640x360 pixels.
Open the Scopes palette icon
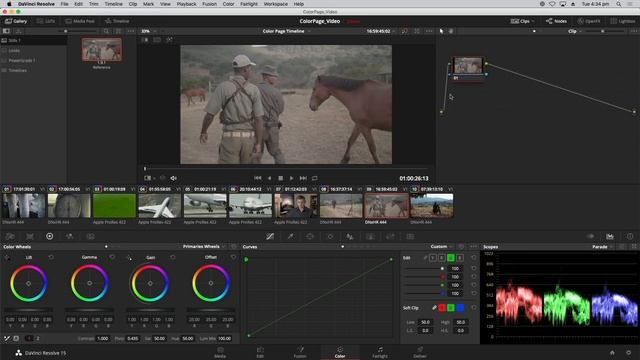click(610, 236)
